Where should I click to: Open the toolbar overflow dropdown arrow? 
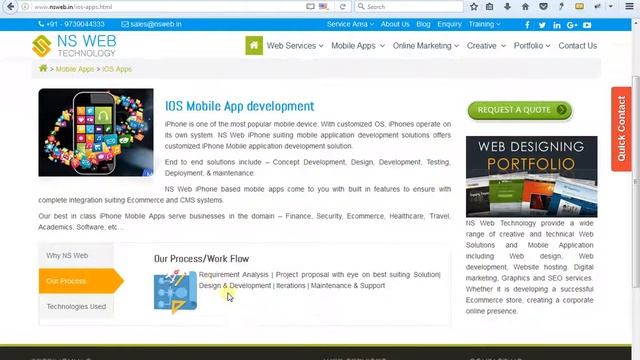(611, 7)
